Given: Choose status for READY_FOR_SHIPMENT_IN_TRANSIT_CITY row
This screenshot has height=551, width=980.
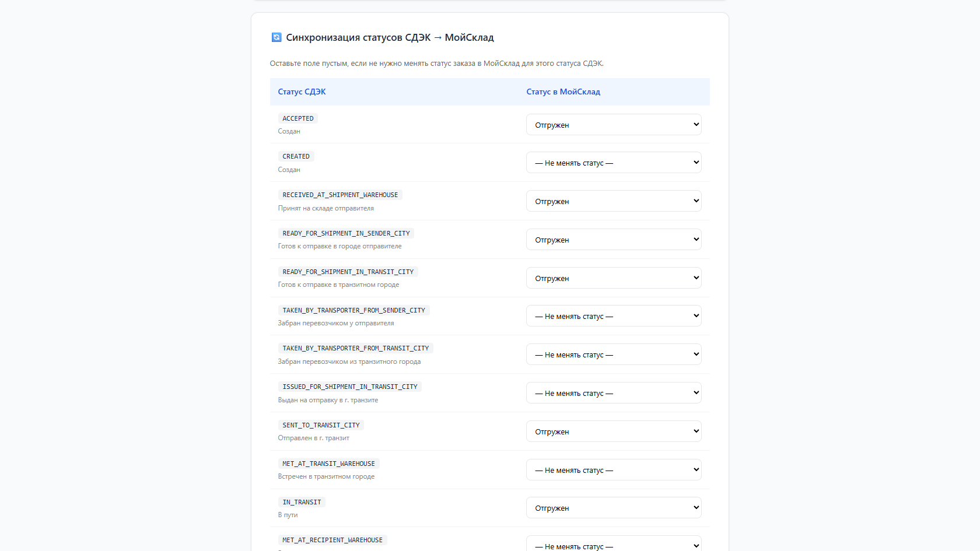Looking at the screenshot, I should 614,278.
